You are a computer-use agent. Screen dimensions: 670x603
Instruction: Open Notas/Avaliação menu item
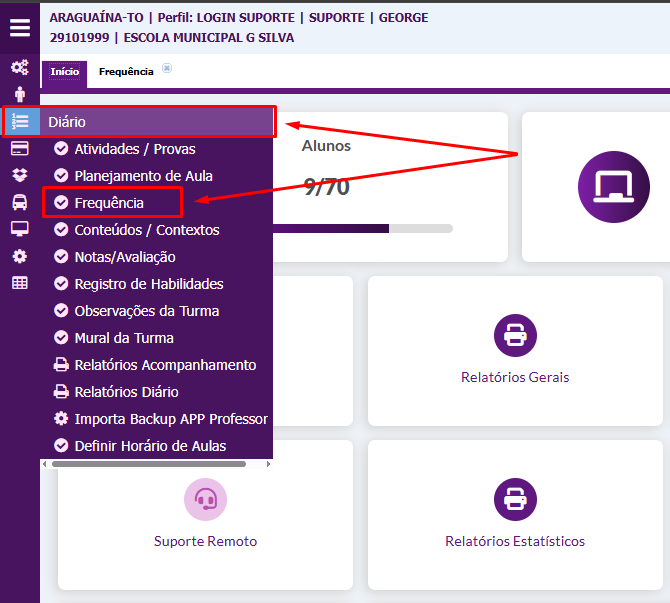125,257
